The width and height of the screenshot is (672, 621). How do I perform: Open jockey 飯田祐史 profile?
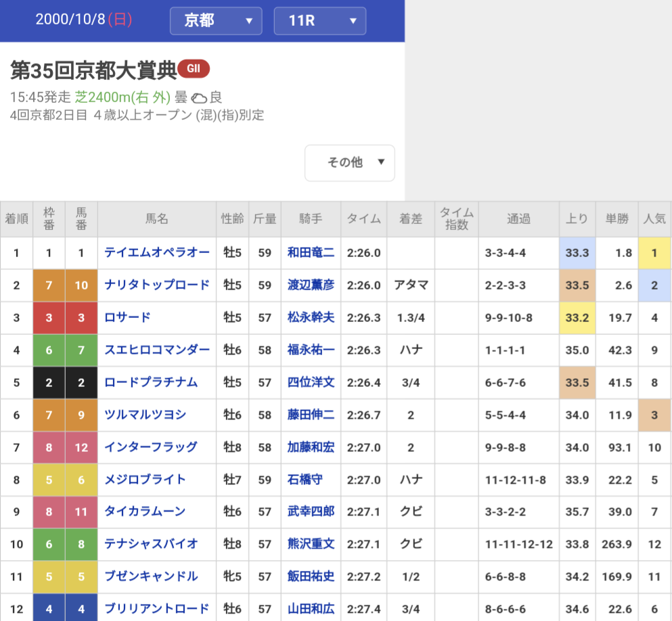pos(311,576)
